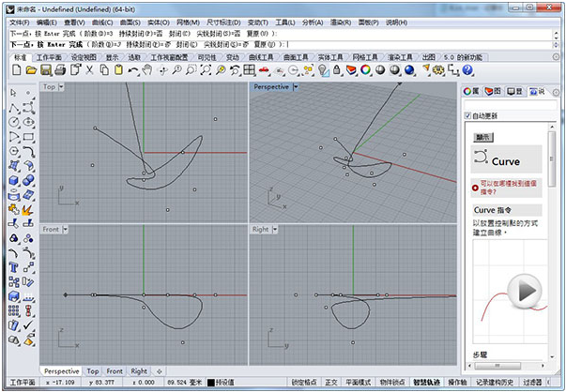Click the 持续封闭(P)=否 command option

(147, 44)
